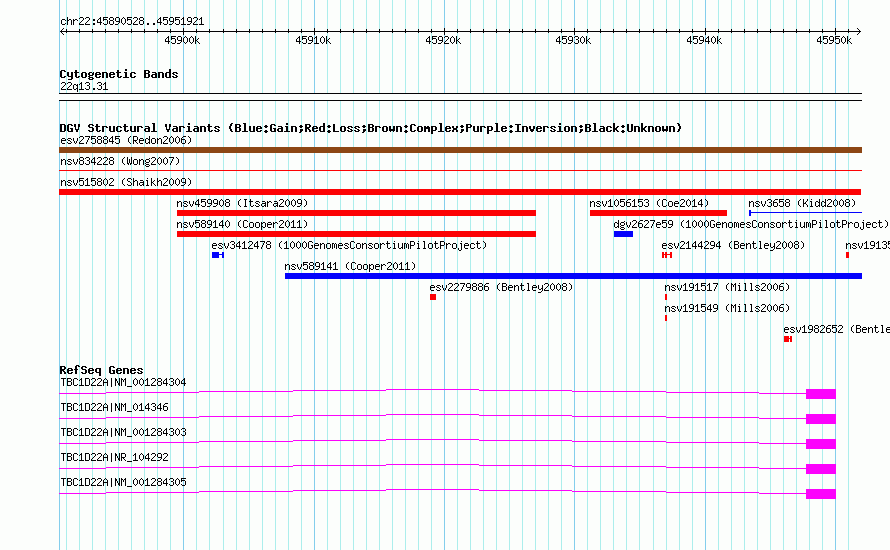Click the nsv515802 (Shaikh2009) red loss bar
The height and width of the screenshot is (550, 890).
[x=460, y=192]
